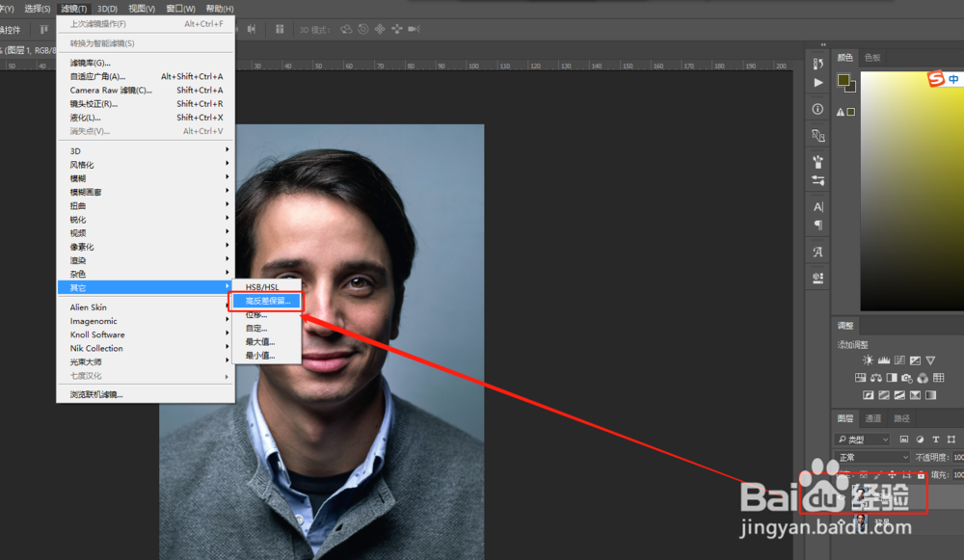This screenshot has width=964, height=560.
Task: Open the Info panel icon
Action: pyautogui.click(x=817, y=109)
